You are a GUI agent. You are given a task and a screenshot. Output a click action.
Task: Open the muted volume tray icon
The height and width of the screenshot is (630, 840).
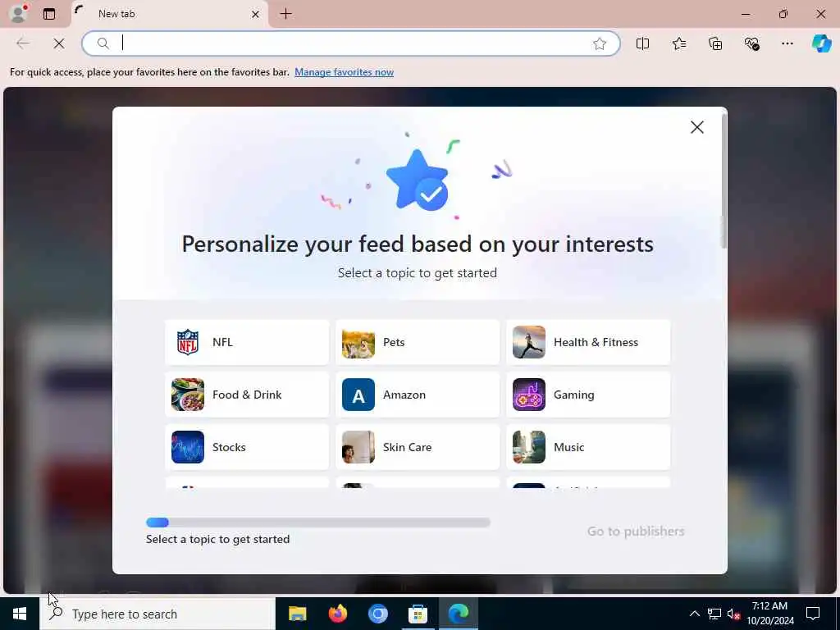click(x=733, y=614)
